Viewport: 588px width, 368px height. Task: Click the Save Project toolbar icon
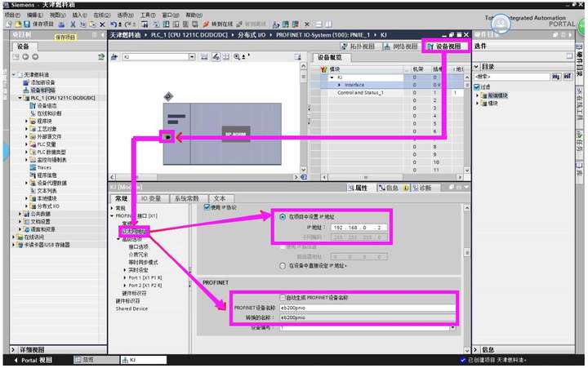(x=27, y=24)
